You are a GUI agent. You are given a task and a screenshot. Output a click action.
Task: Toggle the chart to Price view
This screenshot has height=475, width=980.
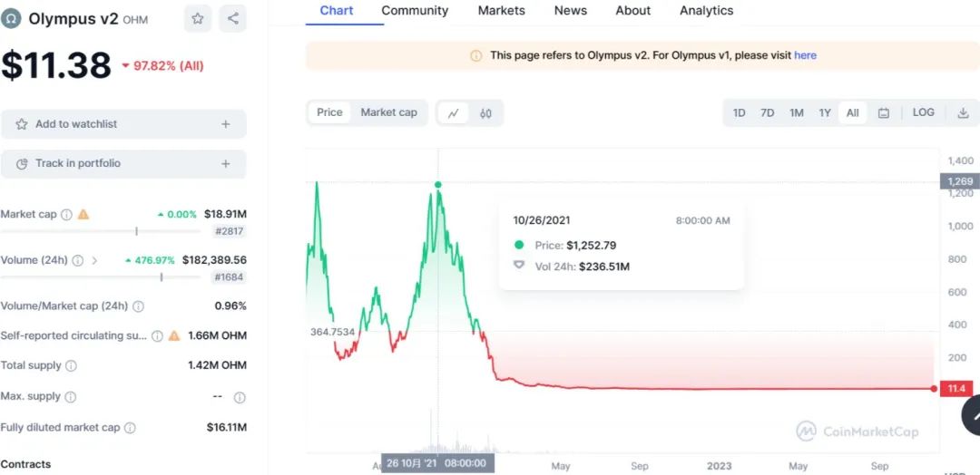point(329,112)
